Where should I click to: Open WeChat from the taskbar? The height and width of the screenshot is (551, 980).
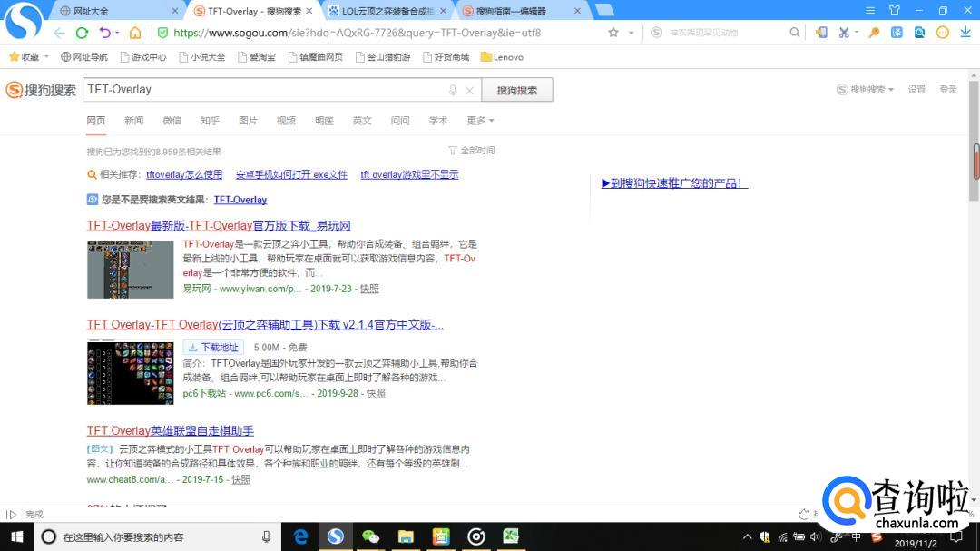[370, 536]
